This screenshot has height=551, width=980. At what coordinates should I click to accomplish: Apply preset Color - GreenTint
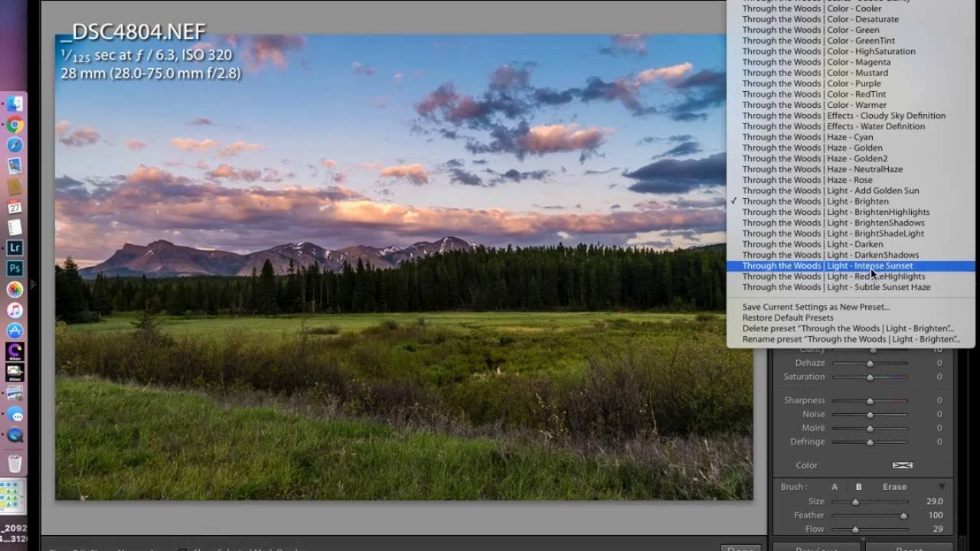click(x=850, y=41)
